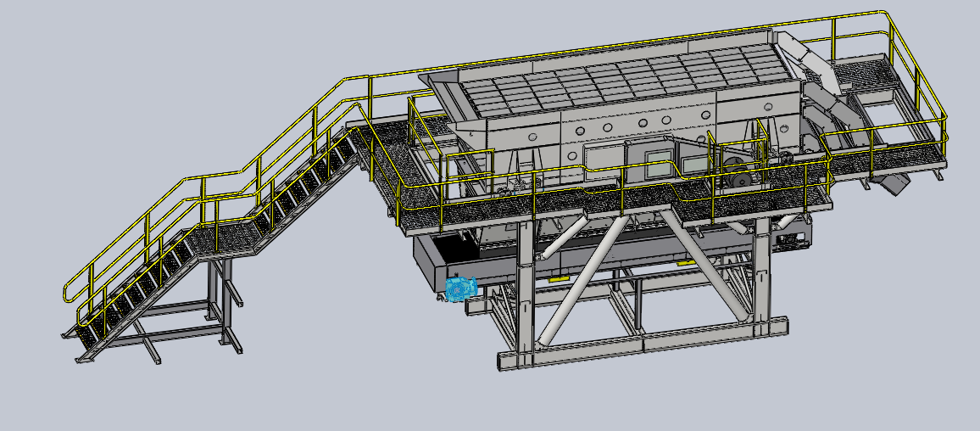The image size is (980, 431).
Task: Select the blue highlighted motor under the platform
Action: click(460, 289)
